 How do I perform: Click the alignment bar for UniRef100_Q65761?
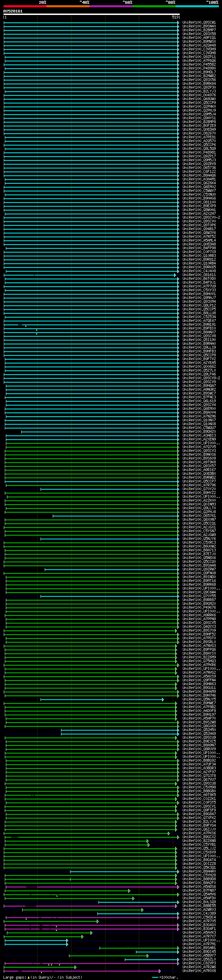point(116,516)
